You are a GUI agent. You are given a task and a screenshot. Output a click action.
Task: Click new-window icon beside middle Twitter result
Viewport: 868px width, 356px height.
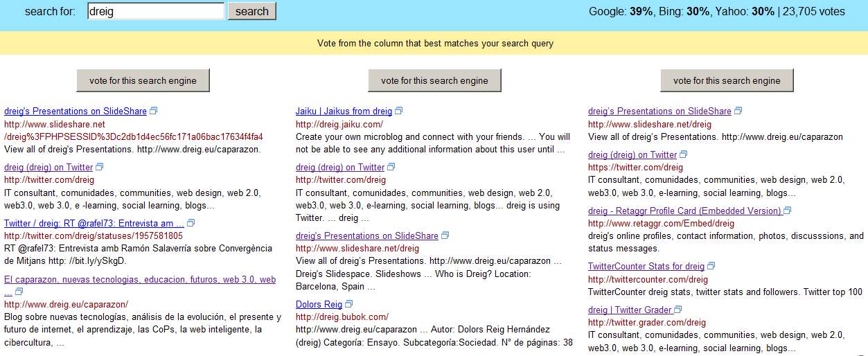(391, 167)
